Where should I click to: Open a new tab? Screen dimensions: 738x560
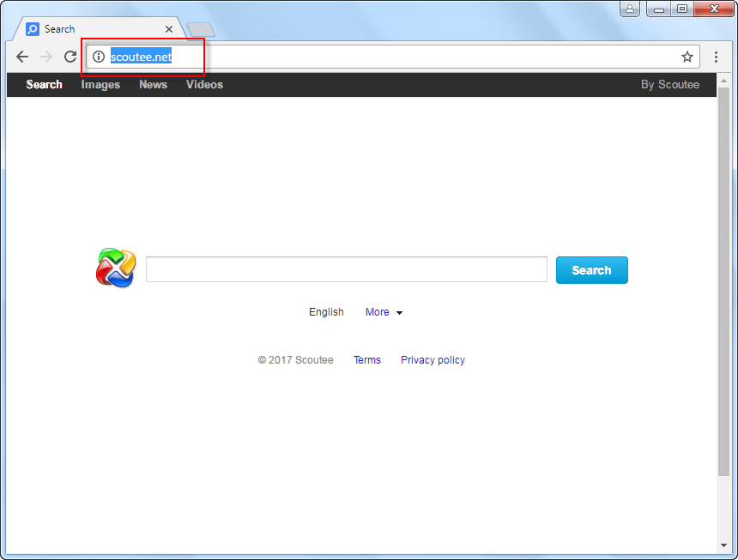[x=200, y=30]
